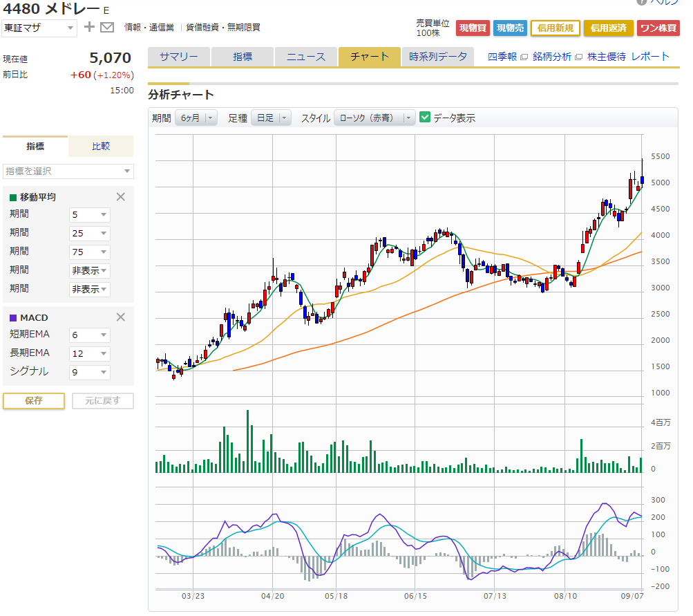
Task: Open the 足種 日足 dropdown
Action: [271, 118]
